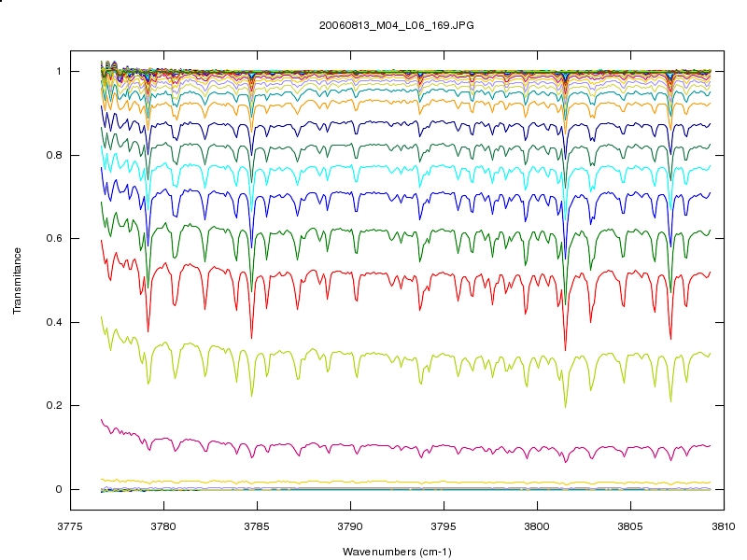Click the y-axis tick label "0.2"
This screenshot has width=747, height=560.
pyautogui.click(x=54, y=406)
